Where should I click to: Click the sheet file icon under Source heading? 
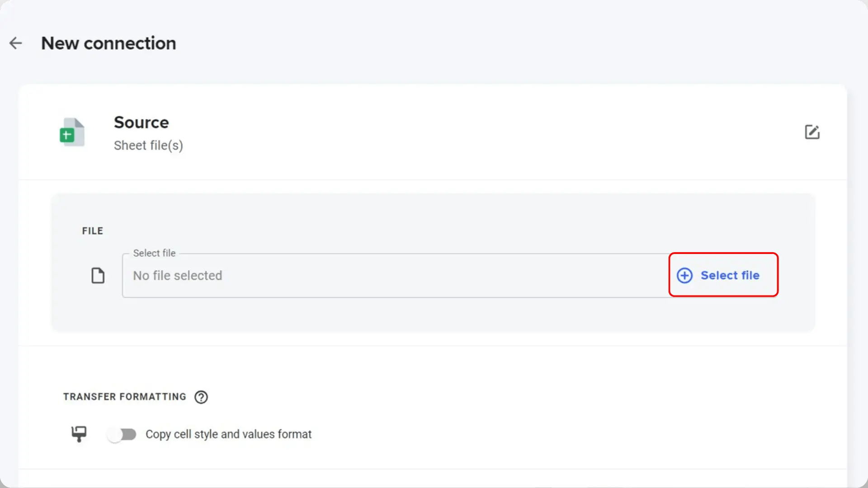point(71,132)
